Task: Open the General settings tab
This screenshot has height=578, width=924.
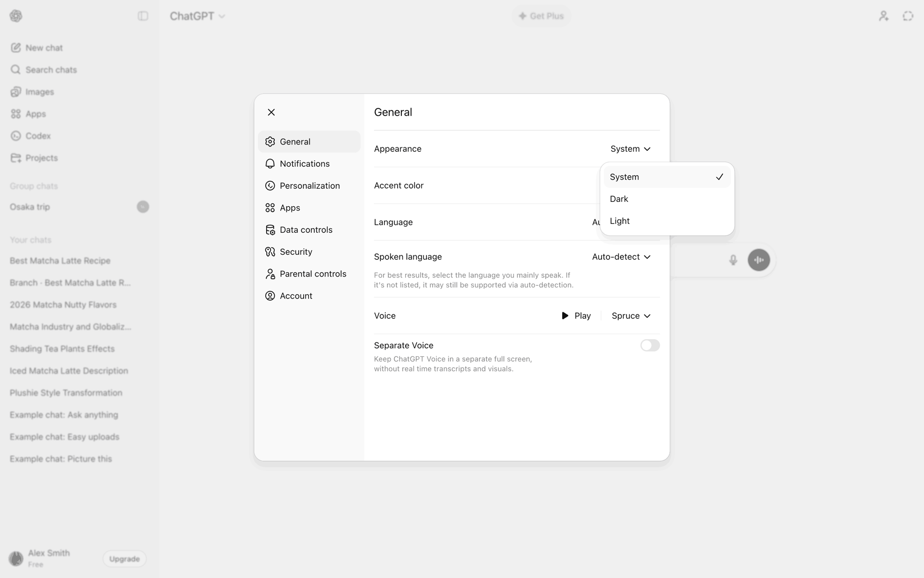Action: tap(309, 142)
